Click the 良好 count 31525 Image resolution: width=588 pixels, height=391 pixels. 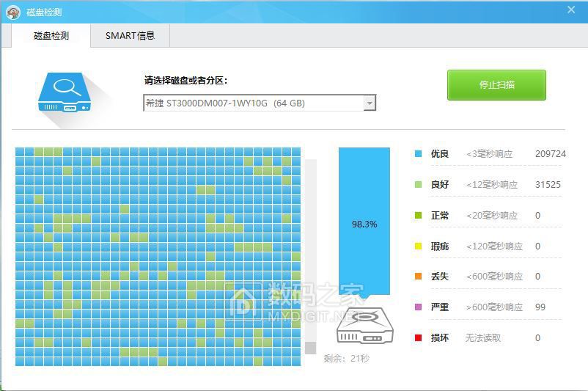548,185
